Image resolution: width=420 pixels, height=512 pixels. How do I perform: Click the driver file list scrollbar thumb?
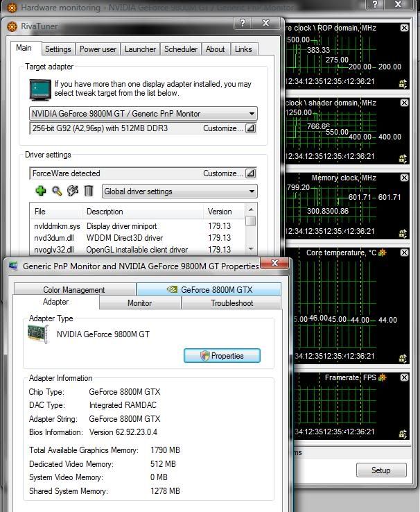250,221
